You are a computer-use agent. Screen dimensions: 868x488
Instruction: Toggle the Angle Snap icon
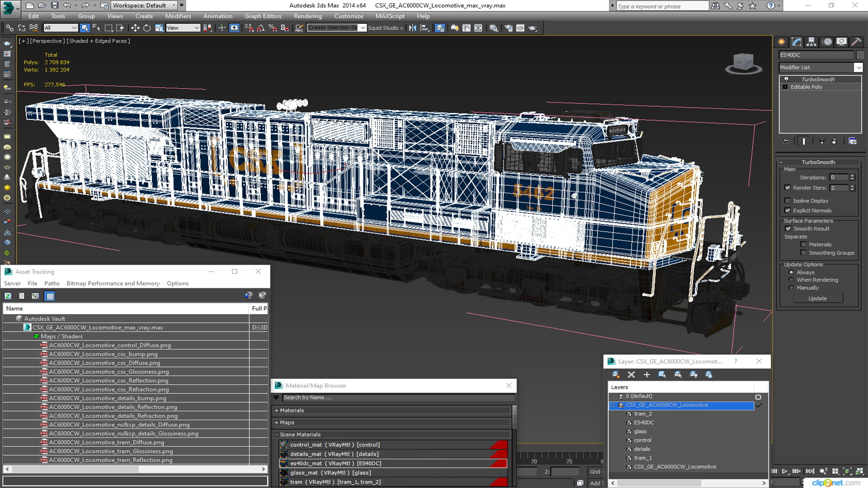point(261,28)
